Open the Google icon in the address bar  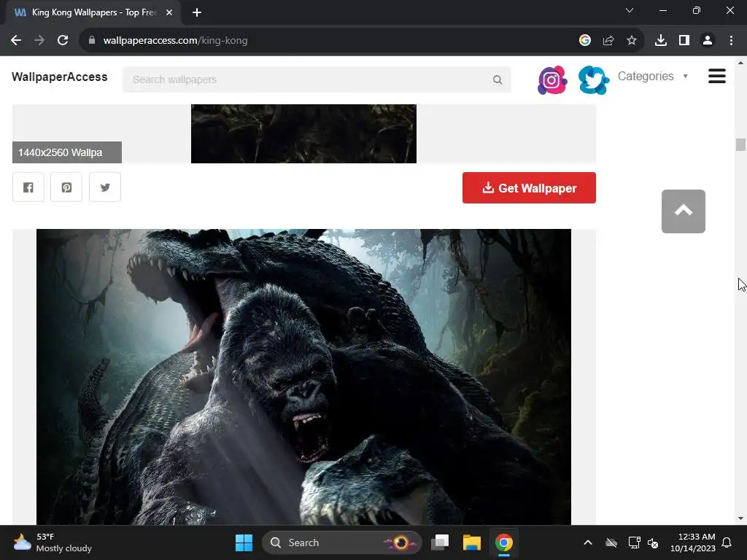(585, 41)
